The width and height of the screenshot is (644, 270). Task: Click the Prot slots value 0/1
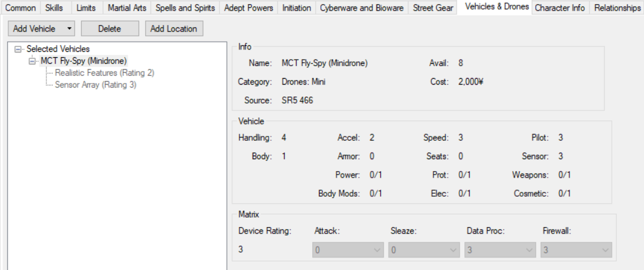point(464,175)
